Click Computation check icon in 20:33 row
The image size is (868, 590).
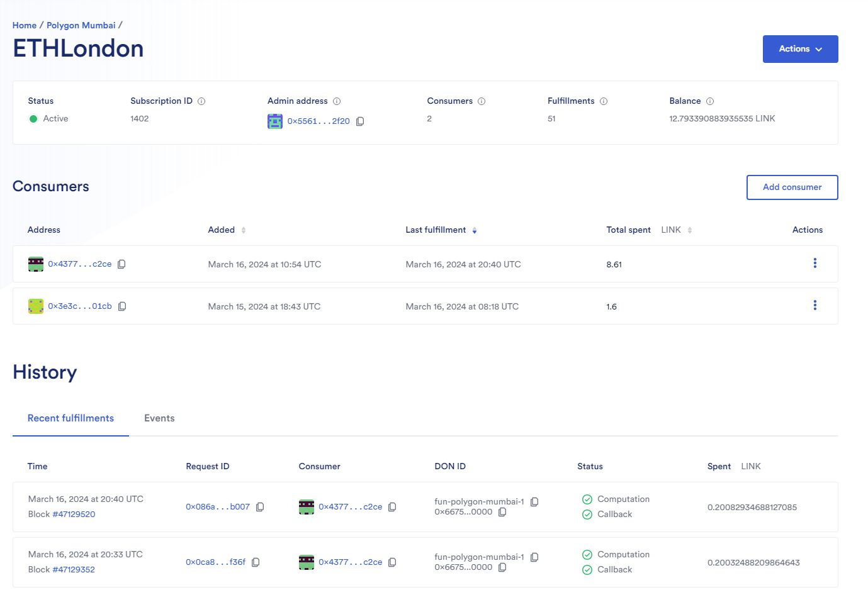click(587, 555)
